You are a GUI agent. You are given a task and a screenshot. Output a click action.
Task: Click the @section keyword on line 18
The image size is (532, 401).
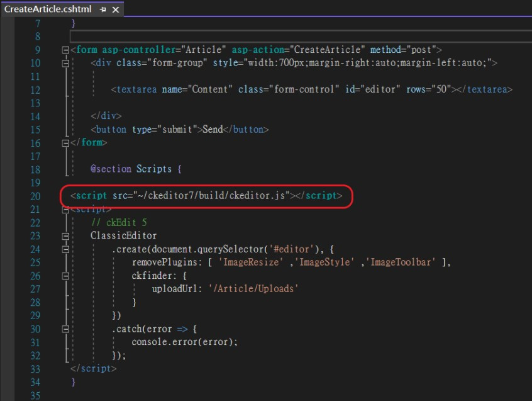pos(111,169)
